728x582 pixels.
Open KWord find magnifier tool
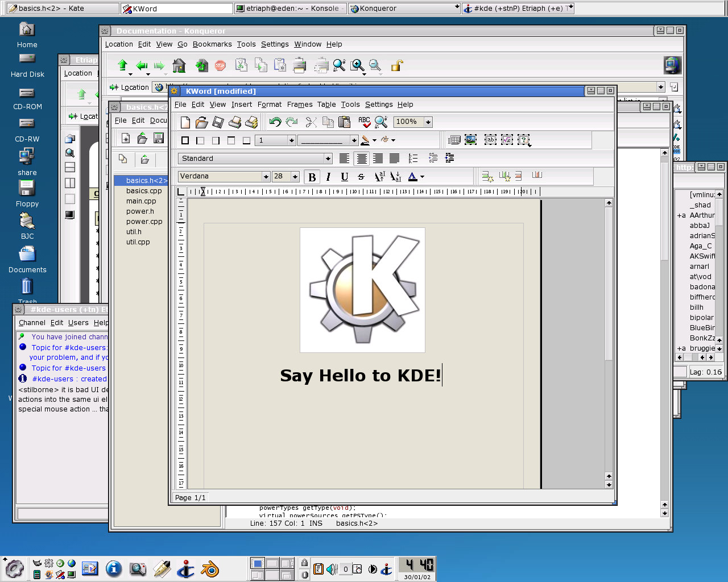coord(381,122)
